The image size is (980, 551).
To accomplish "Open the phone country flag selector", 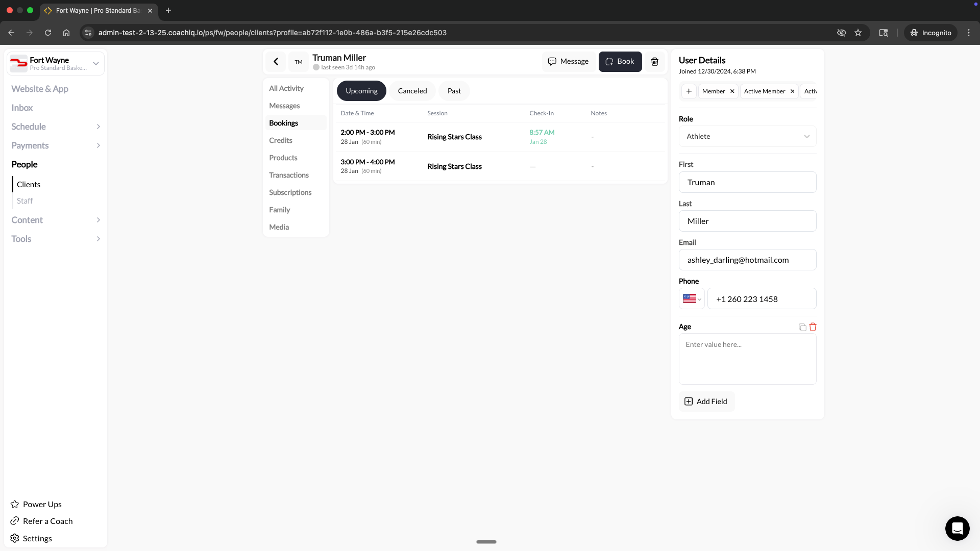I will coord(692,299).
